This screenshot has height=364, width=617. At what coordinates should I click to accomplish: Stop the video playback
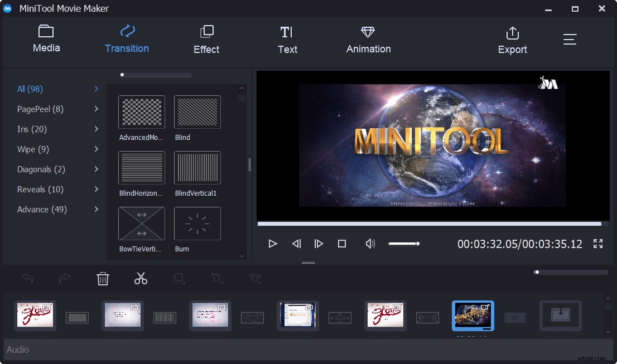point(341,243)
